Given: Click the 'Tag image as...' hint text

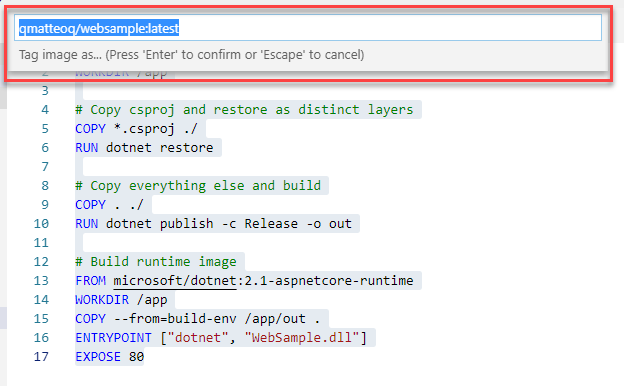Looking at the screenshot, I should (191, 55).
